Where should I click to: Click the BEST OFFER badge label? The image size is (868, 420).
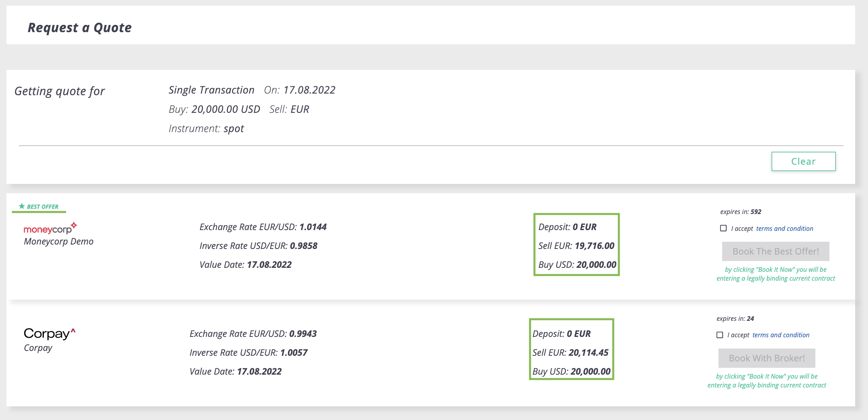pyautogui.click(x=43, y=207)
